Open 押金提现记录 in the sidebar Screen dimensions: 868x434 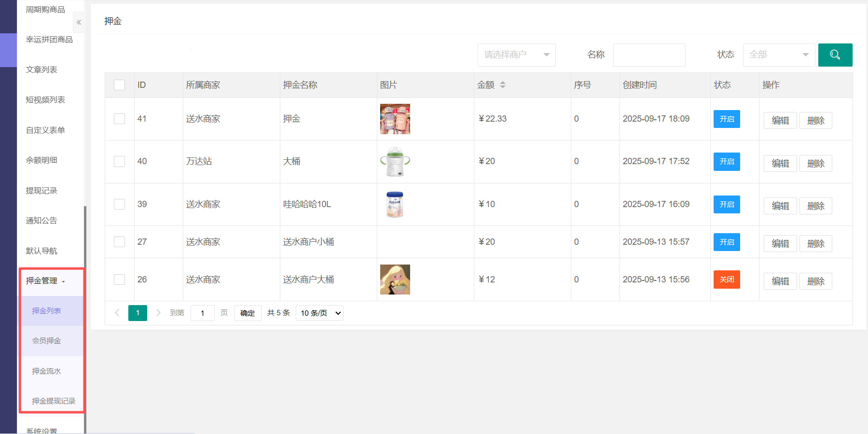(54, 401)
